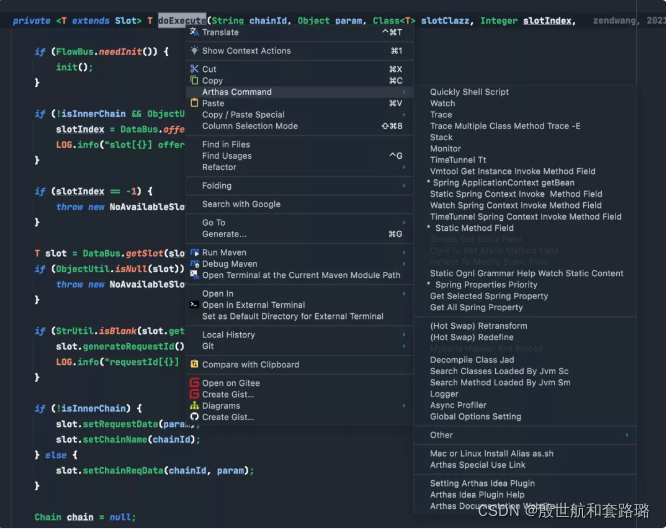Open Arthas Special Use Link
The height and width of the screenshot is (529, 666).
click(x=525, y=465)
